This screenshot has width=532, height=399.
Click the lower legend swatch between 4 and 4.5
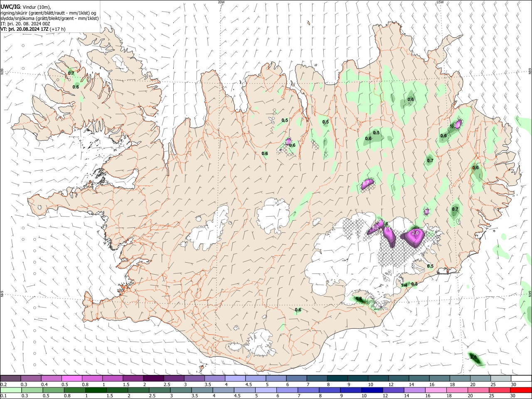[x=223, y=390]
